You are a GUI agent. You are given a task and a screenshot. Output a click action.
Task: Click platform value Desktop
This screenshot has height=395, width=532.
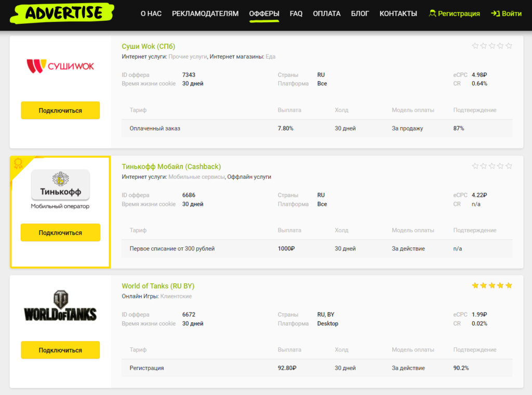[x=327, y=323]
